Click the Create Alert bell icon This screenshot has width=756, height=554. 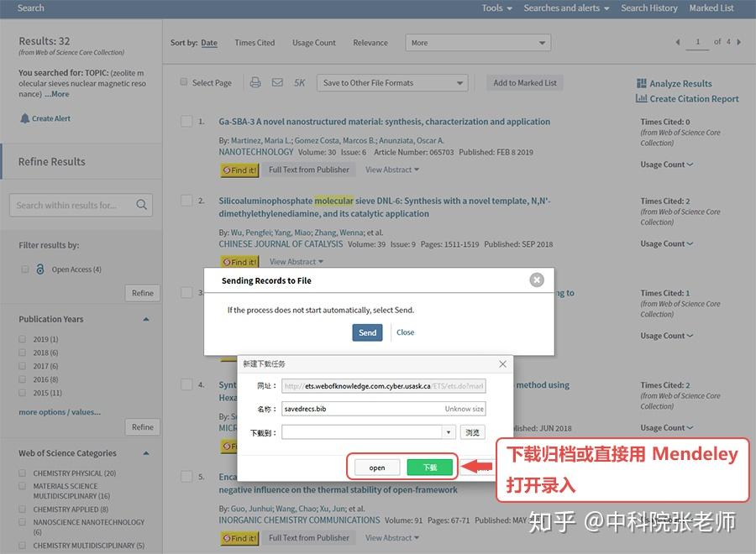point(25,118)
